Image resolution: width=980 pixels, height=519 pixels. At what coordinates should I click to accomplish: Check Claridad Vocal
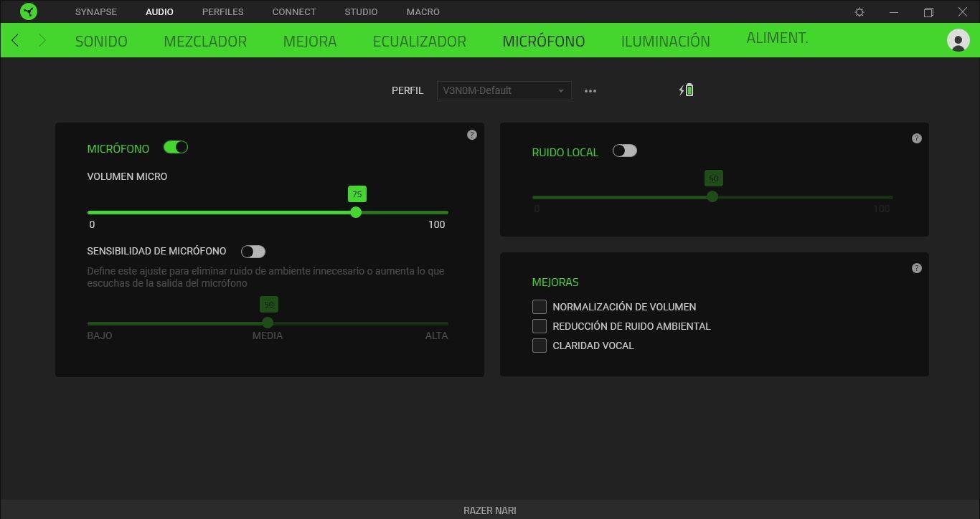pos(540,346)
